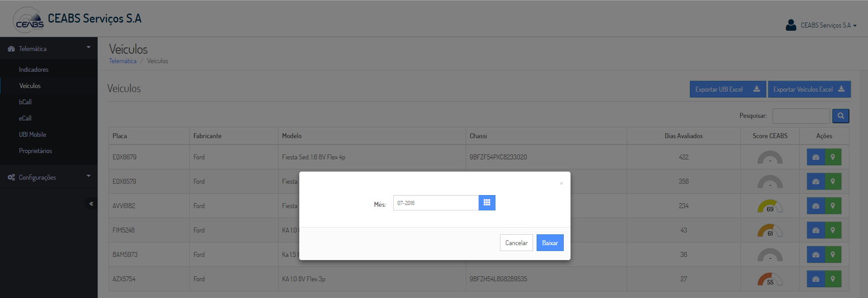
Task: Click chassis 9BFZH54L8G8289535
Action: tap(498, 279)
